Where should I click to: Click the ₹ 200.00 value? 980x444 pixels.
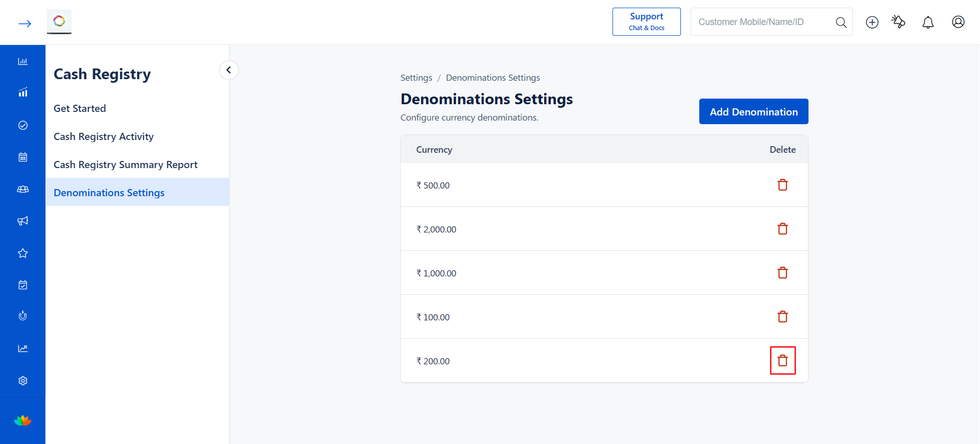coord(433,361)
